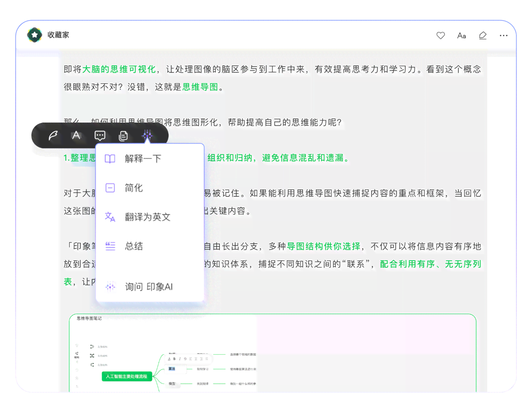The width and height of the screenshot is (532, 407).
Task: Copy selection with the document icon
Action: click(x=123, y=135)
